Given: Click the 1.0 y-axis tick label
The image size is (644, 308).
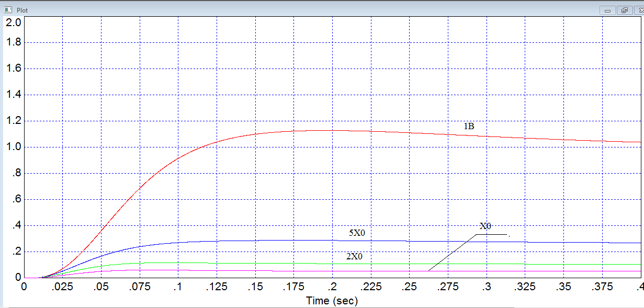Looking at the screenshot, I should (x=13, y=147).
